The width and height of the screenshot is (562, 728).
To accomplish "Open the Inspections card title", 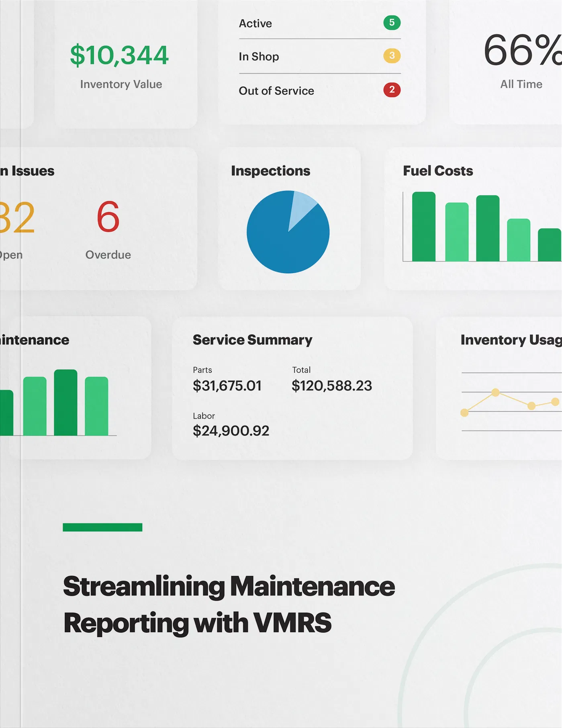I will 270,171.
